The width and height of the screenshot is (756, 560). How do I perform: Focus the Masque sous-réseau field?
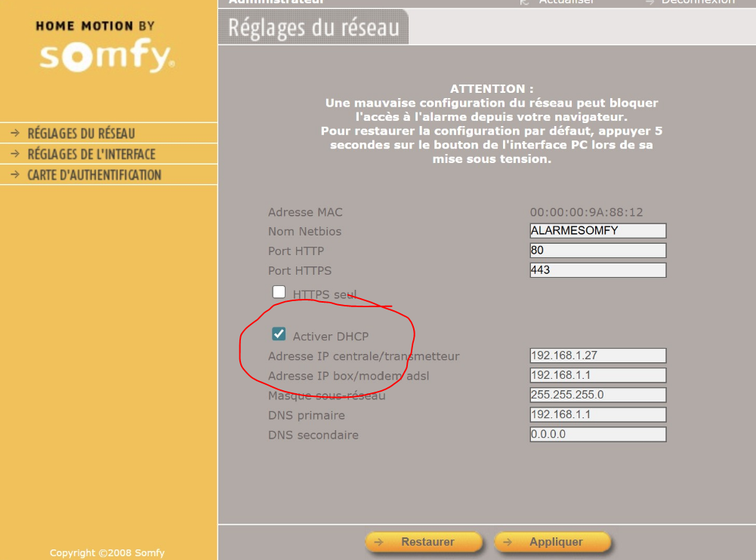coord(598,395)
